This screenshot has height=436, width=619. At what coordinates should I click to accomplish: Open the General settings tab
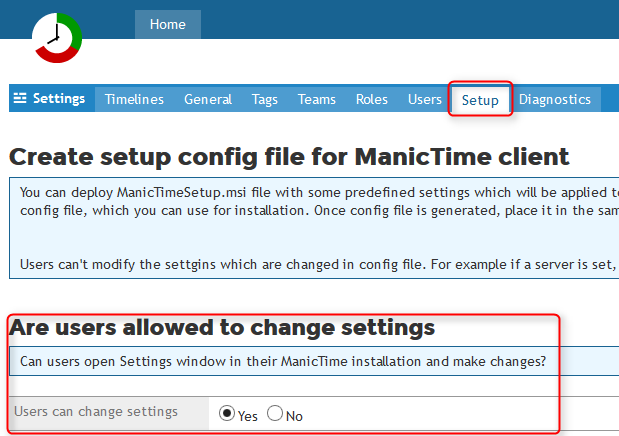208,99
